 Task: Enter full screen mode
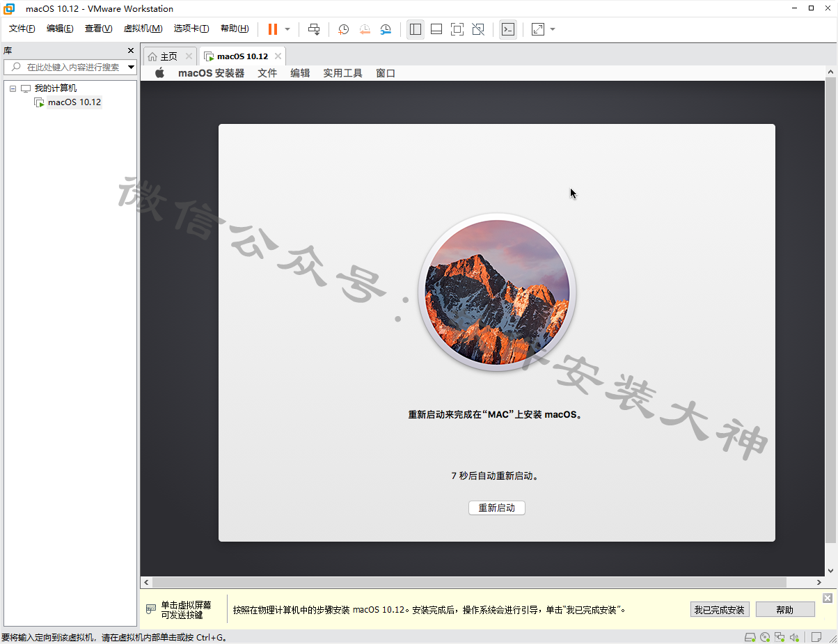point(457,29)
